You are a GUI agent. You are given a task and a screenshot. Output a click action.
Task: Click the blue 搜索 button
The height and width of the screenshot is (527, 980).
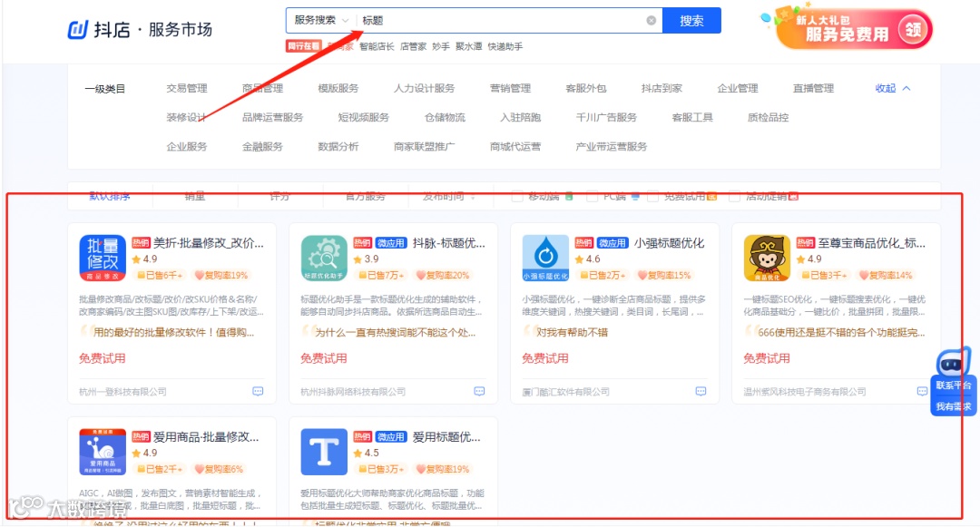coord(691,21)
